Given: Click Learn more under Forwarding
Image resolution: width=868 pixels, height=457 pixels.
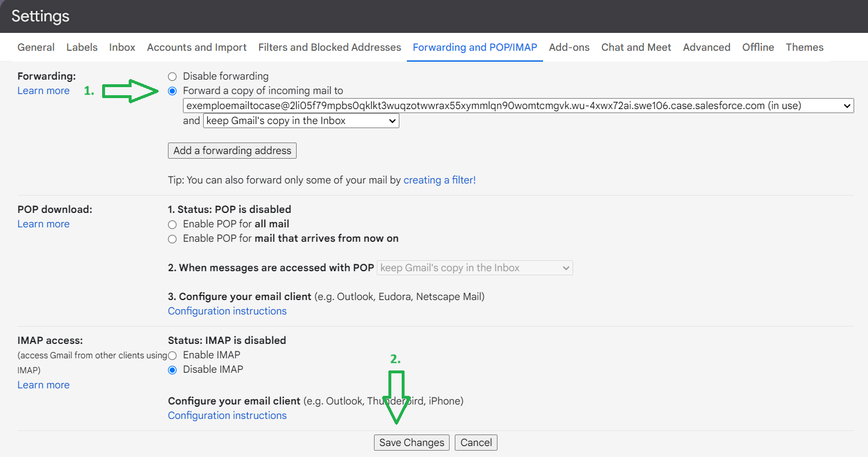Looking at the screenshot, I should [43, 90].
